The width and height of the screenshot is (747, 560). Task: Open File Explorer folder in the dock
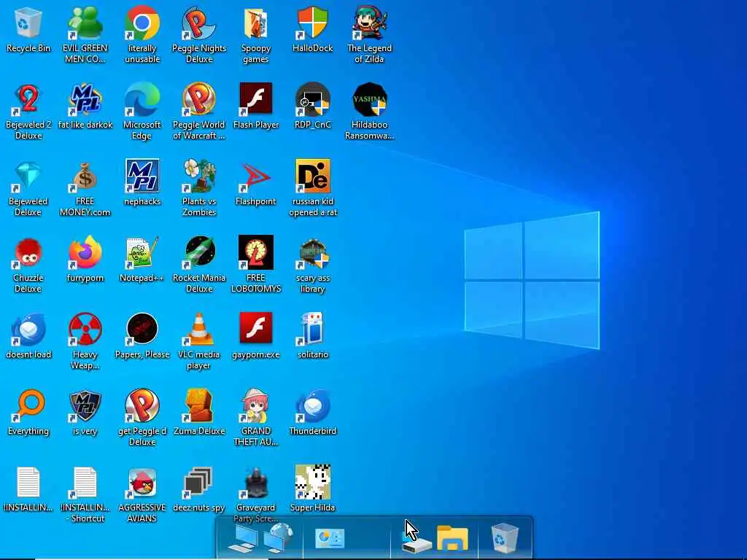pyautogui.click(x=452, y=539)
